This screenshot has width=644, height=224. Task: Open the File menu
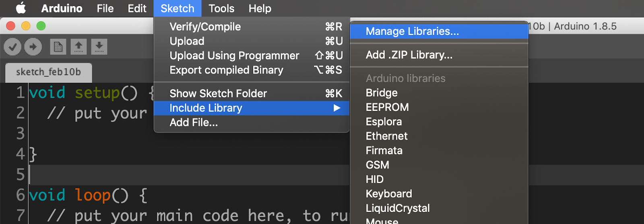[105, 8]
